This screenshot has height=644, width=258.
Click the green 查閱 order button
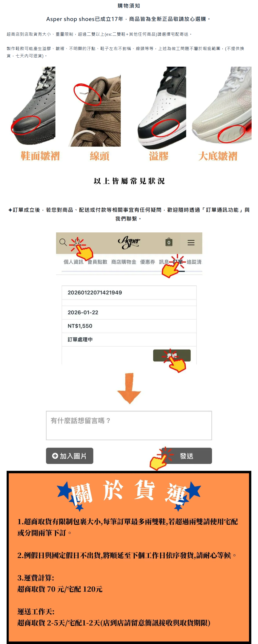click(x=172, y=355)
